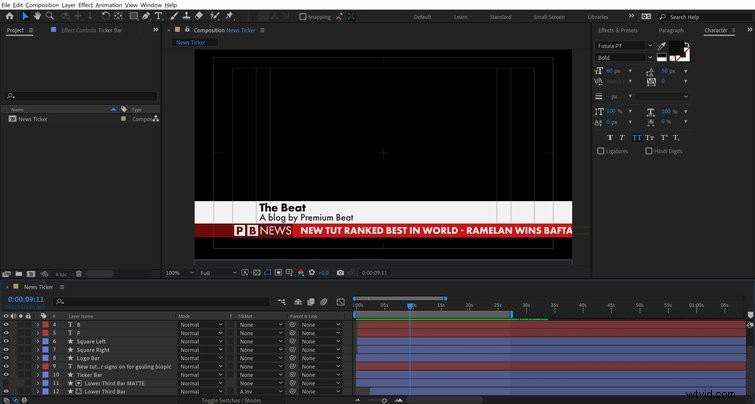This screenshot has height=404, width=755.
Task: Pick a color with the Character eyedropper
Action: (662, 47)
